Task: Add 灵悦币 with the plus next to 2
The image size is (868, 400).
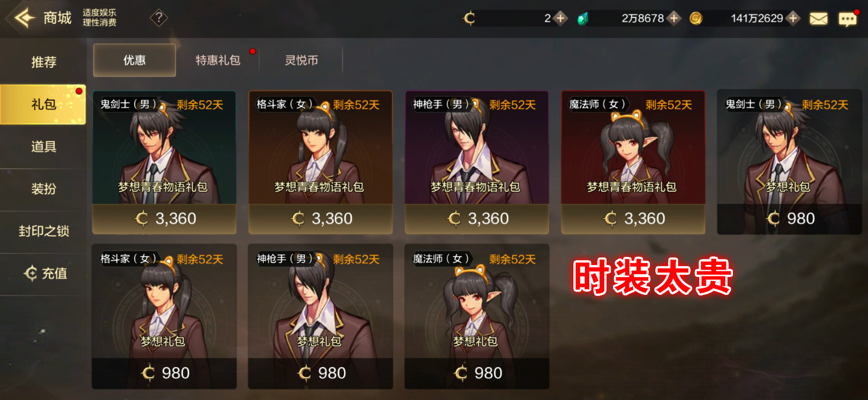Action: click(561, 18)
